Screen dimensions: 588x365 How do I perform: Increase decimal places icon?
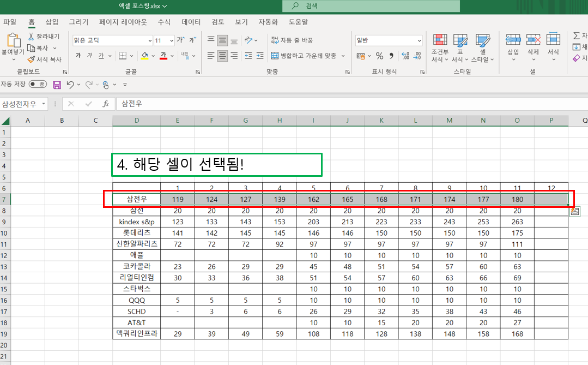point(405,56)
